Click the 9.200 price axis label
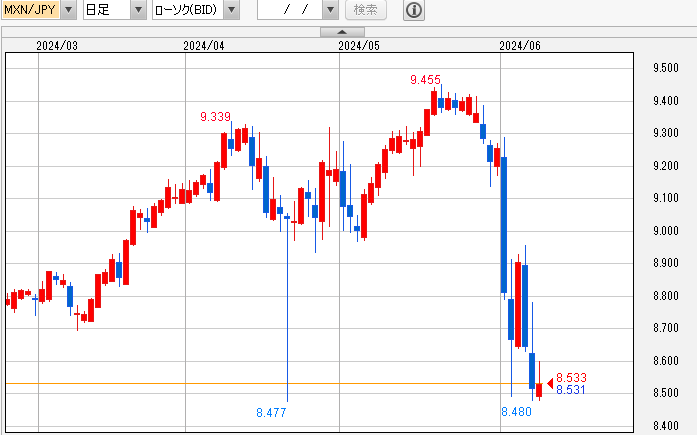Image resolution: width=697 pixels, height=435 pixels. [666, 166]
